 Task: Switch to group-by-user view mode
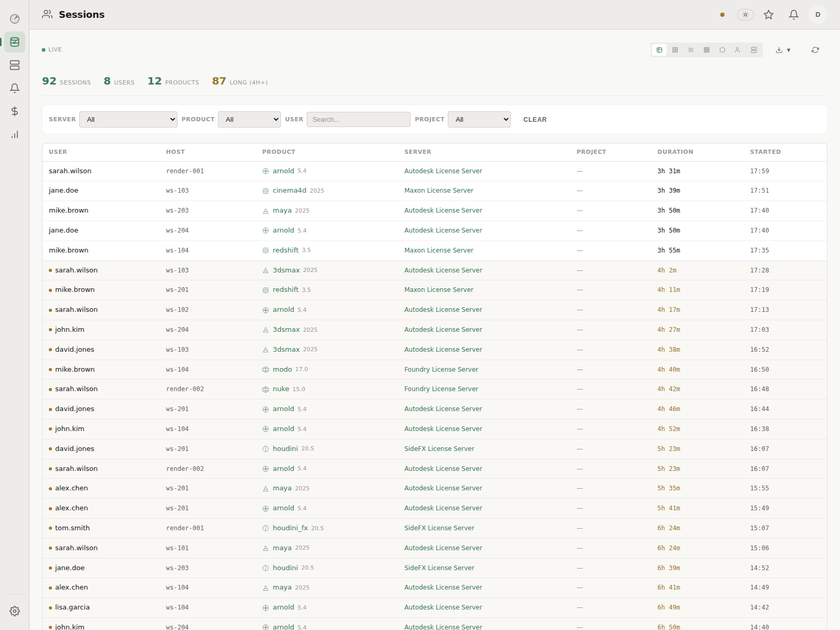click(x=738, y=50)
